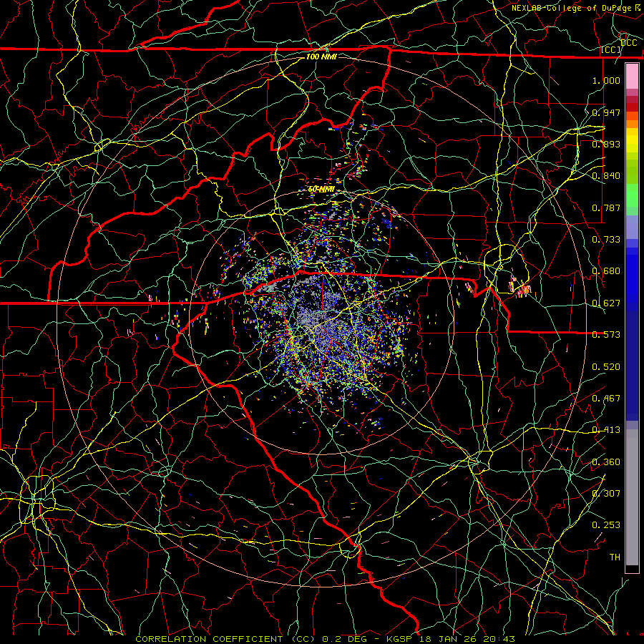Click the 18 JAN 26 date text

click(449, 639)
